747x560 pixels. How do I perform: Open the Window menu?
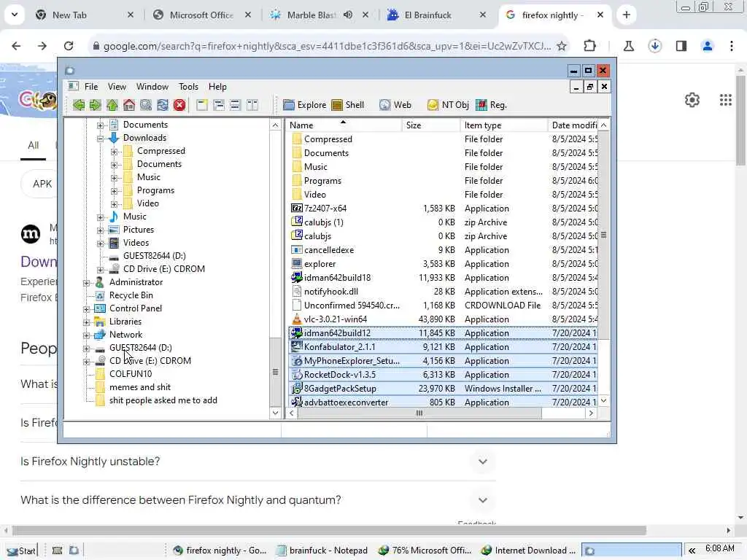coord(152,87)
